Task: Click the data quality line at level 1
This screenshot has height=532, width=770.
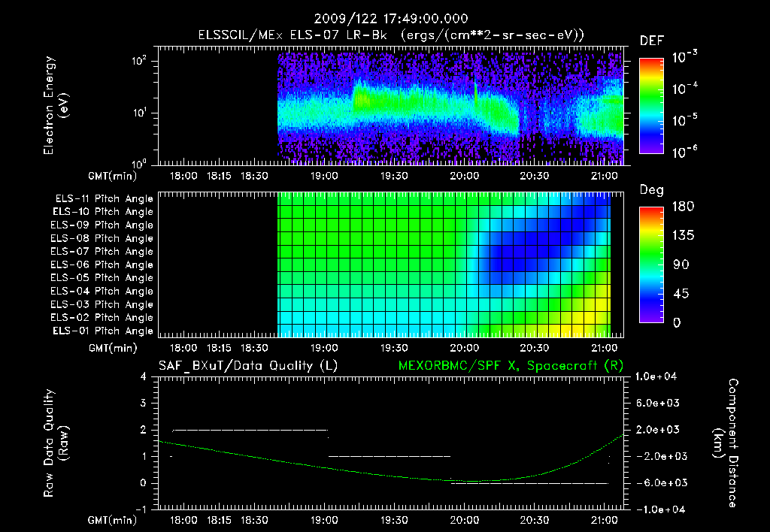Action: pyautogui.click(x=389, y=456)
